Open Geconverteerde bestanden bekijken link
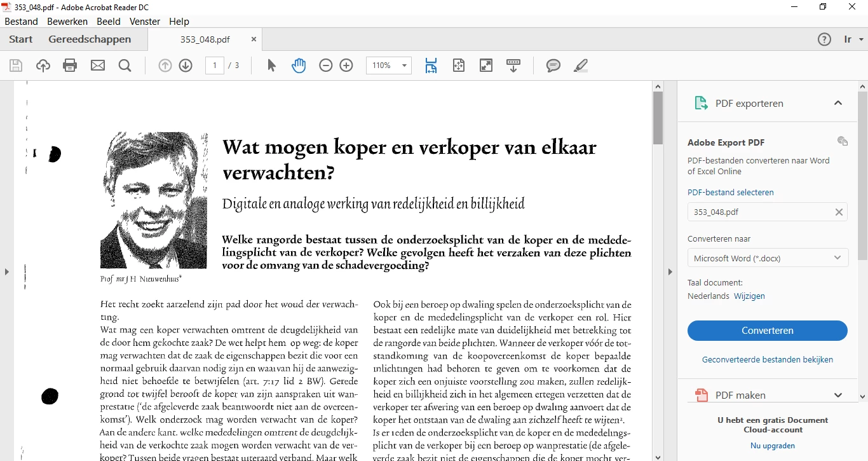This screenshot has width=868, height=461. (x=768, y=359)
